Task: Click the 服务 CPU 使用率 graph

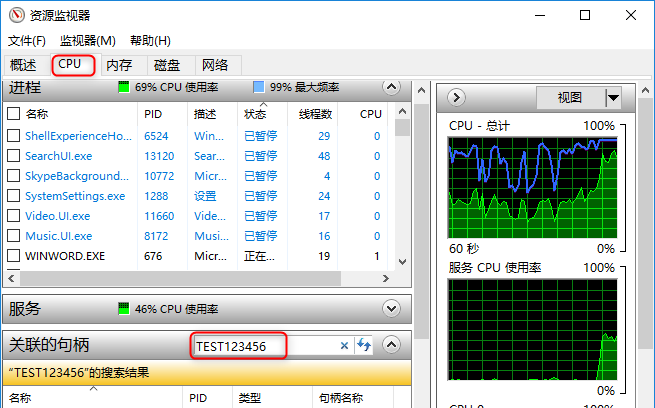Action: point(532,329)
